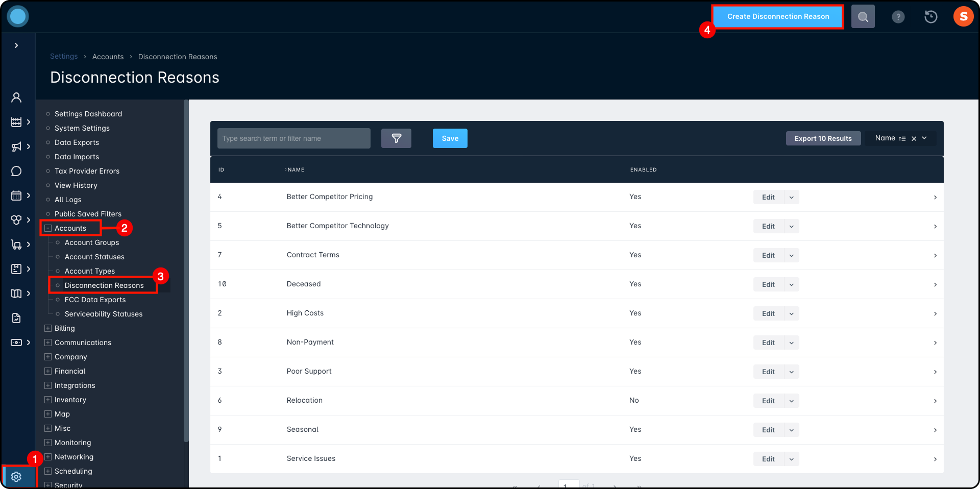Open the High Costs row
980x489 pixels.
pyautogui.click(x=577, y=313)
